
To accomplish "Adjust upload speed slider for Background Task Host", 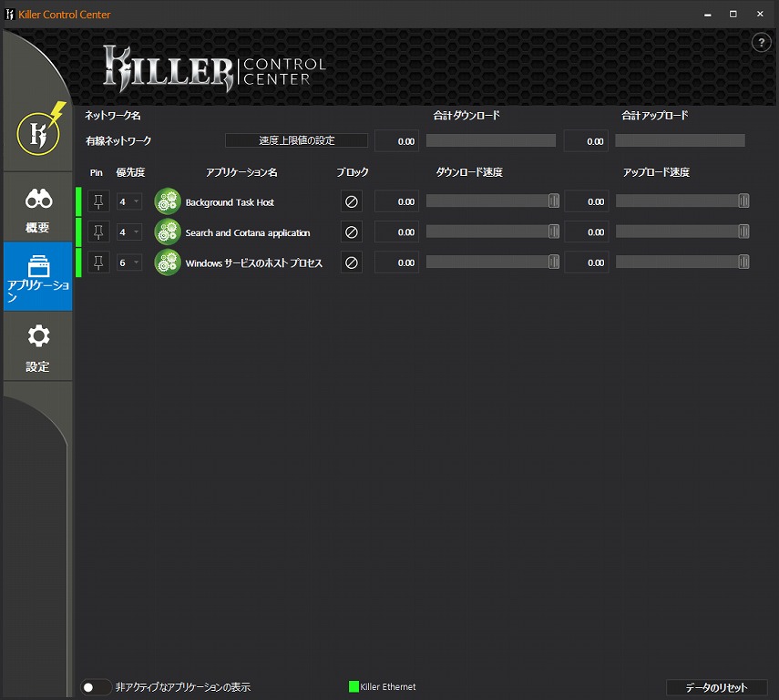I will pyautogui.click(x=743, y=201).
